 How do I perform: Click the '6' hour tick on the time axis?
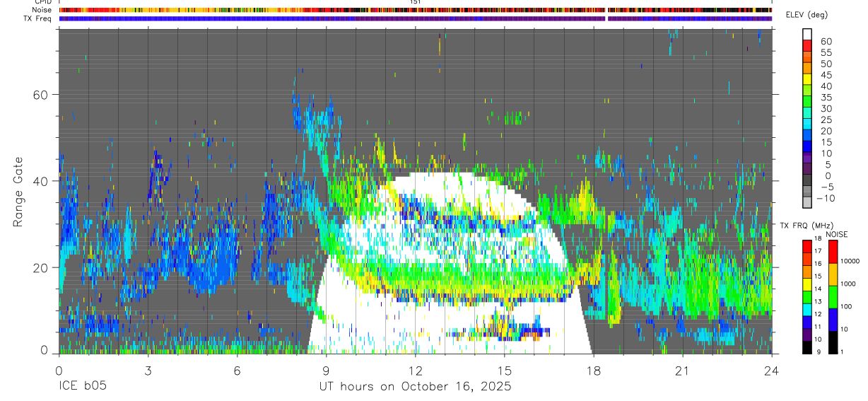(x=237, y=370)
